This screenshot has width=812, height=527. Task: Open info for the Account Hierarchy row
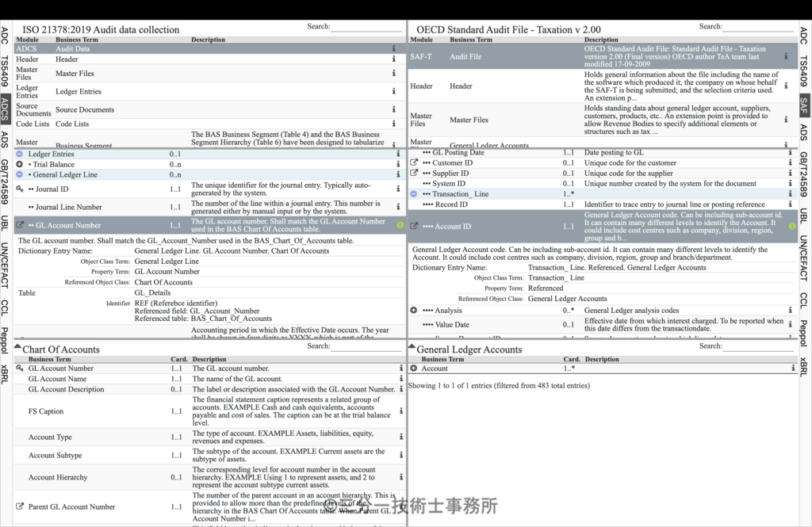pyautogui.click(x=400, y=477)
